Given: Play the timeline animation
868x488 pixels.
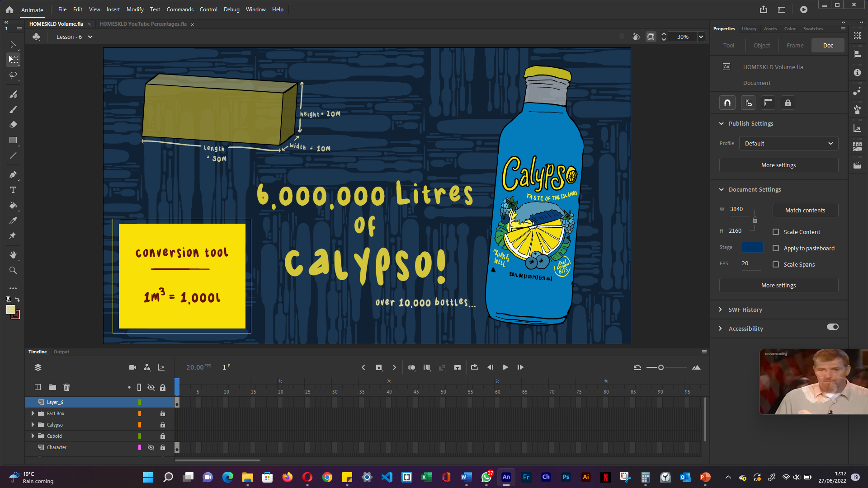Looking at the screenshot, I should (x=505, y=367).
